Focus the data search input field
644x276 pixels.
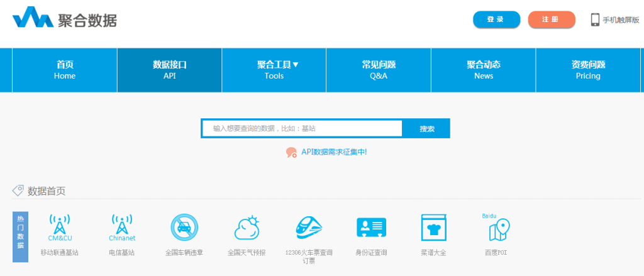[303, 128]
